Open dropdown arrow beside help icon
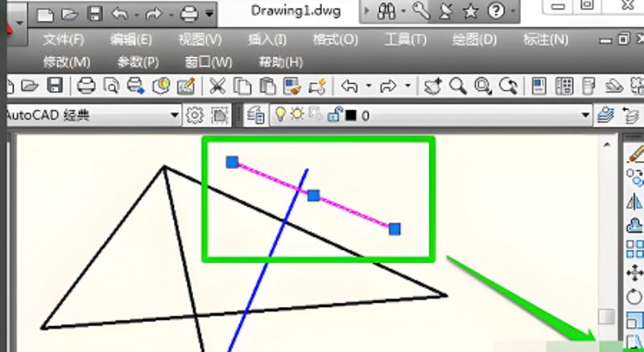The image size is (644, 352). coord(513,12)
